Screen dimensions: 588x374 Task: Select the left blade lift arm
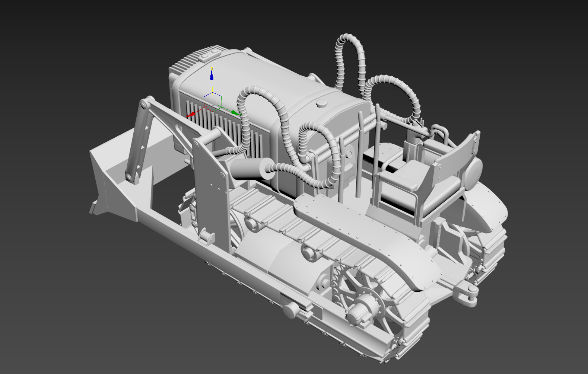tap(139, 141)
